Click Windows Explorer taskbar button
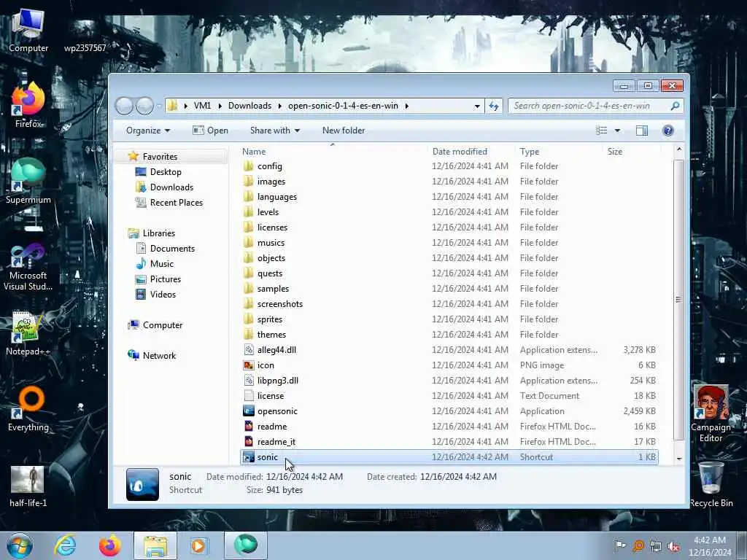 [155, 545]
